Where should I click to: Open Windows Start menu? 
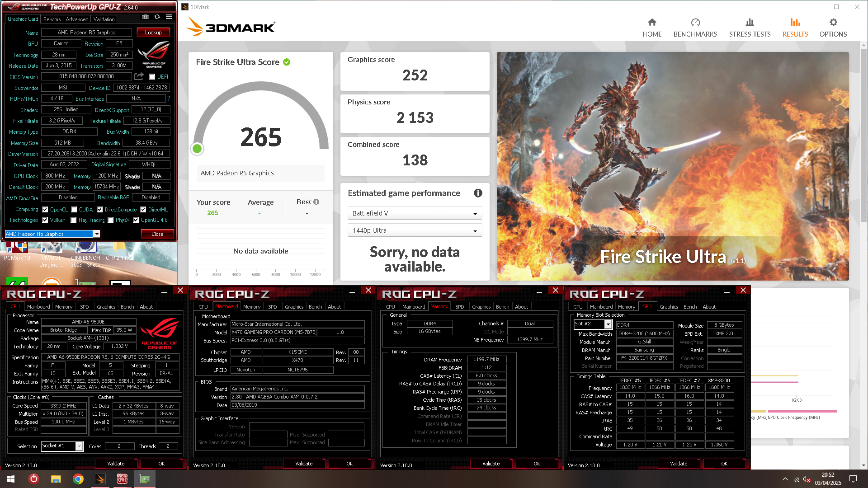point(11,479)
